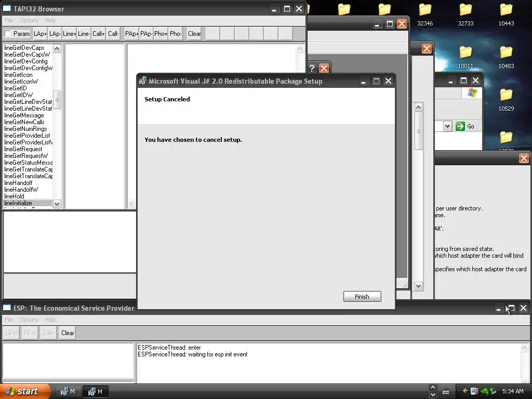
Task: Click Windows flag logo in background window
Action: 472,93
